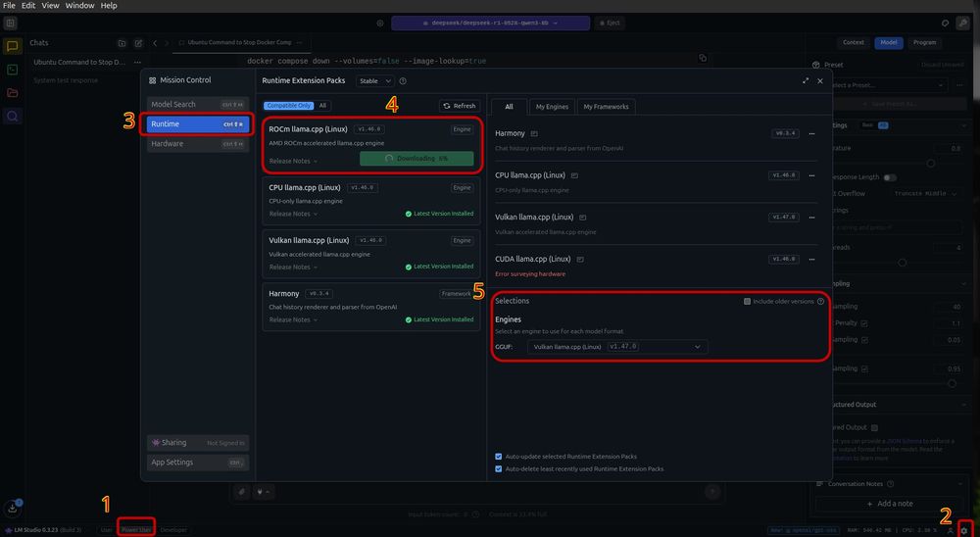Open the Truncate Middle overflow dropdown

[925, 194]
